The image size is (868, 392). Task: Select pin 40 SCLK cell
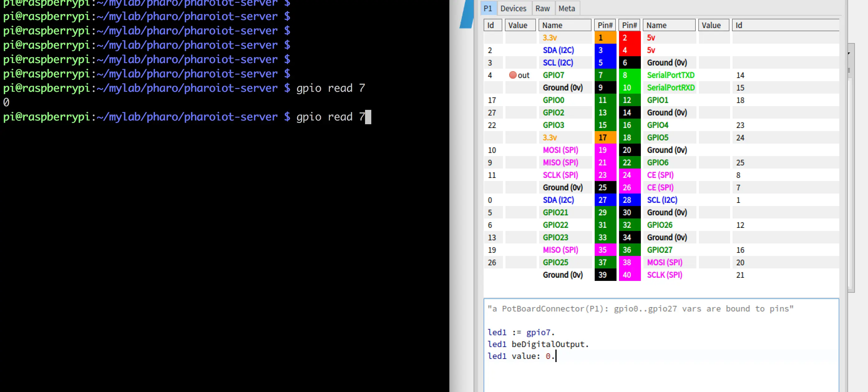[629, 274]
